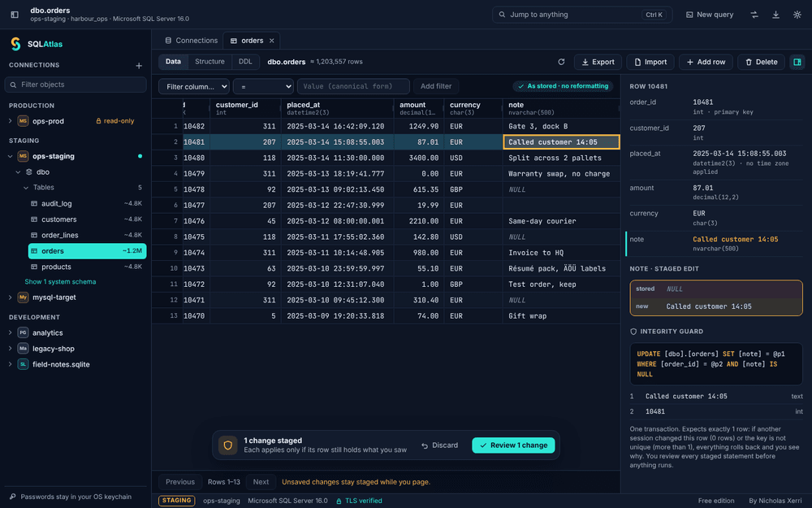812x508 pixels.
Task: Click the ops-prod MS server icon
Action: pos(23,121)
